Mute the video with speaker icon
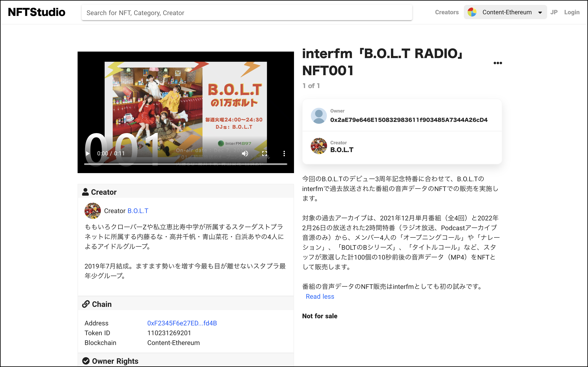The height and width of the screenshot is (367, 588). coord(245,153)
